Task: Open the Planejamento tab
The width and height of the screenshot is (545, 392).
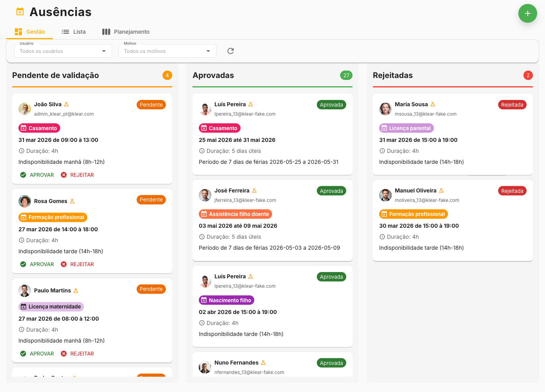Action: (126, 32)
